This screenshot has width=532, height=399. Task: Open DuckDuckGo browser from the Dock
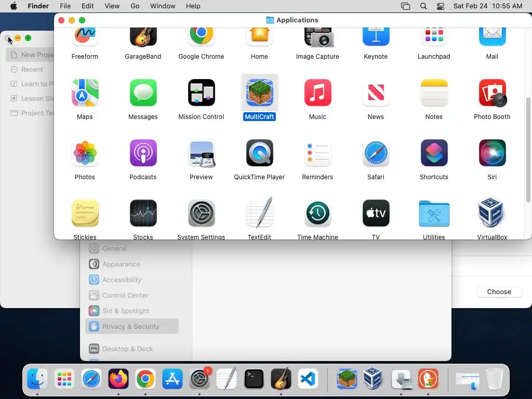coord(428,379)
